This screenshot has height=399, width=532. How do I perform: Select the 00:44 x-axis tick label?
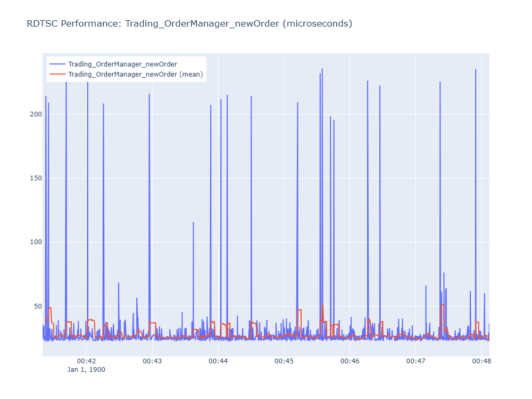[218, 361]
